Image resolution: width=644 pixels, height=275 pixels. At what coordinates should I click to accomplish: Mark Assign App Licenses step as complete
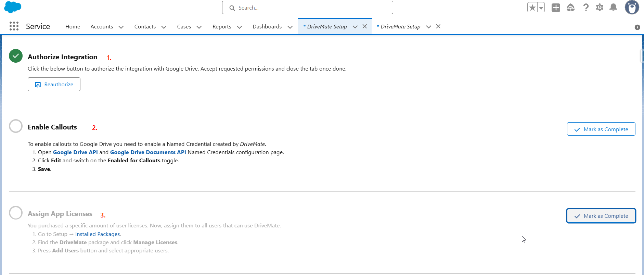coord(601,216)
